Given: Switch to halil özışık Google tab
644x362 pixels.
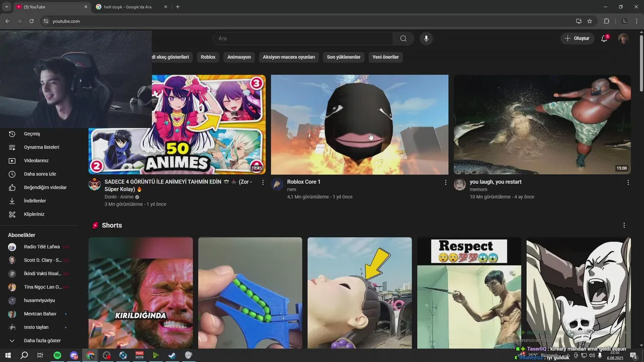Looking at the screenshot, I should [x=131, y=7].
